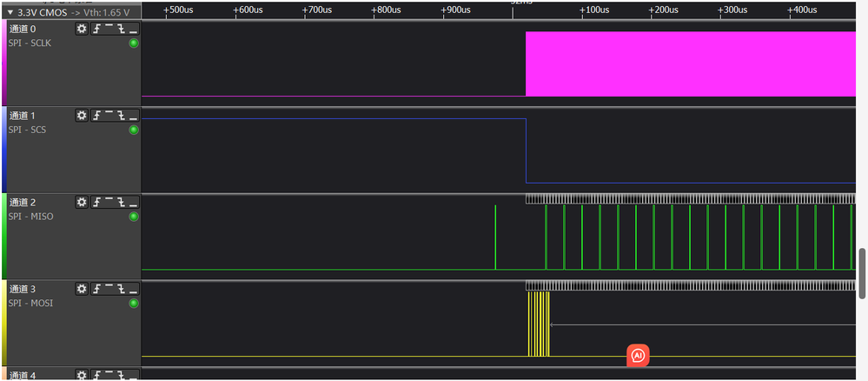Viewport: 868px width, 381px height.
Task: Click the +700us time ruler mark
Action: point(317,10)
